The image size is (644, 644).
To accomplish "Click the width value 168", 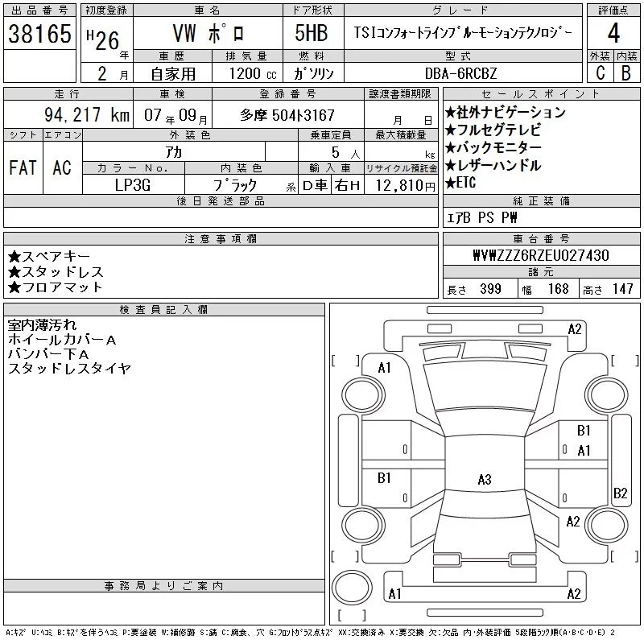I will (559, 289).
